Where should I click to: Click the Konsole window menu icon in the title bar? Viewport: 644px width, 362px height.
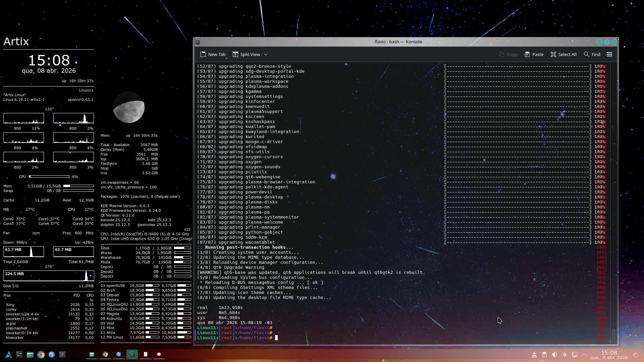click(x=198, y=42)
